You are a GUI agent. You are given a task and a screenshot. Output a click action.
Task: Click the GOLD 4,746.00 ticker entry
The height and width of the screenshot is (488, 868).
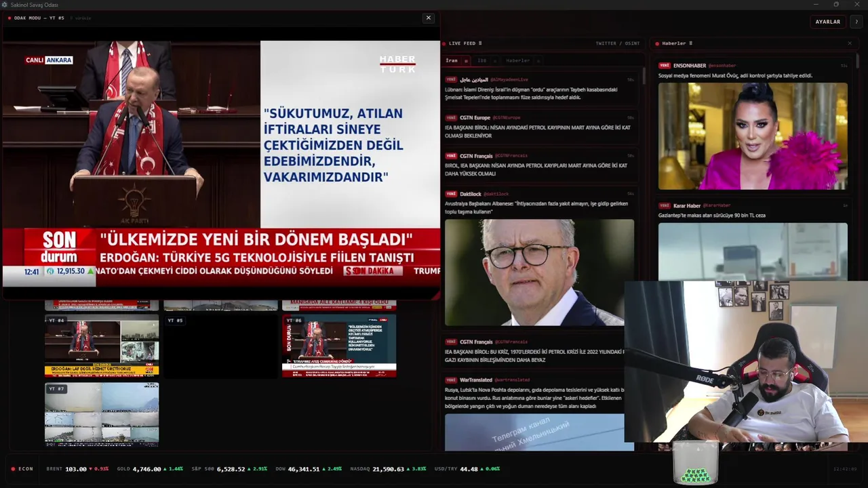tap(149, 469)
